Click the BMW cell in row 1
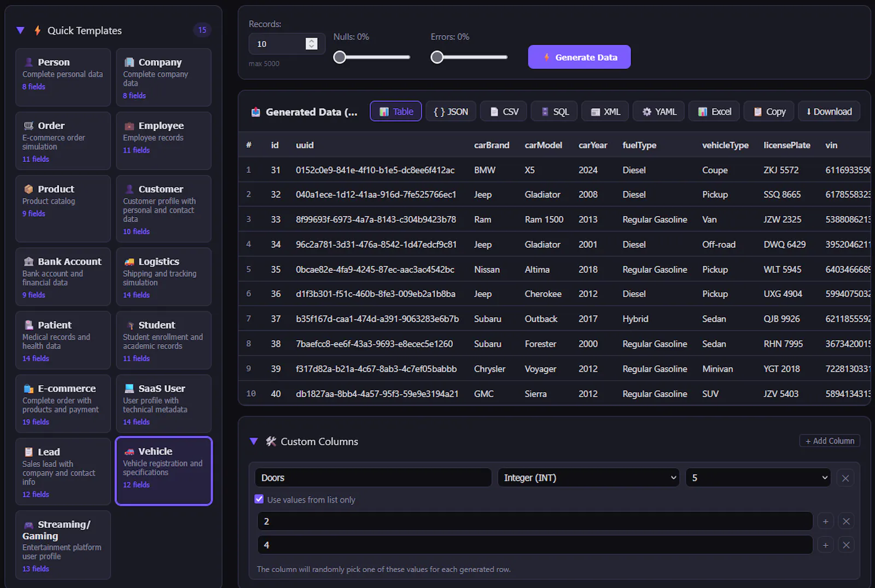This screenshot has height=588, width=875. tap(485, 170)
